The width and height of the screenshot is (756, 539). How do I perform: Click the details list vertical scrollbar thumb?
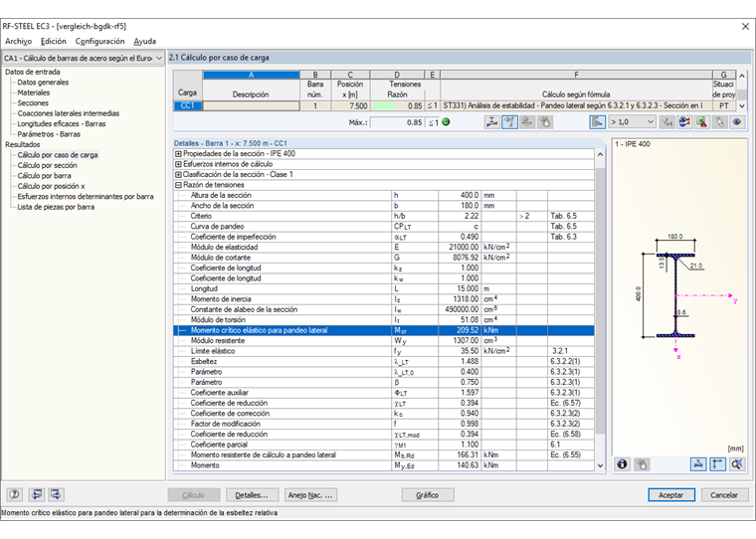click(600, 301)
